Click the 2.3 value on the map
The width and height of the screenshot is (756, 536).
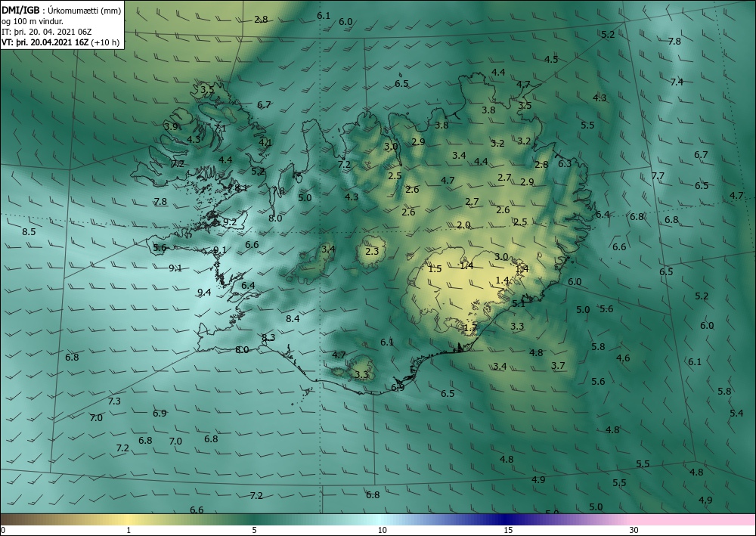tap(372, 251)
